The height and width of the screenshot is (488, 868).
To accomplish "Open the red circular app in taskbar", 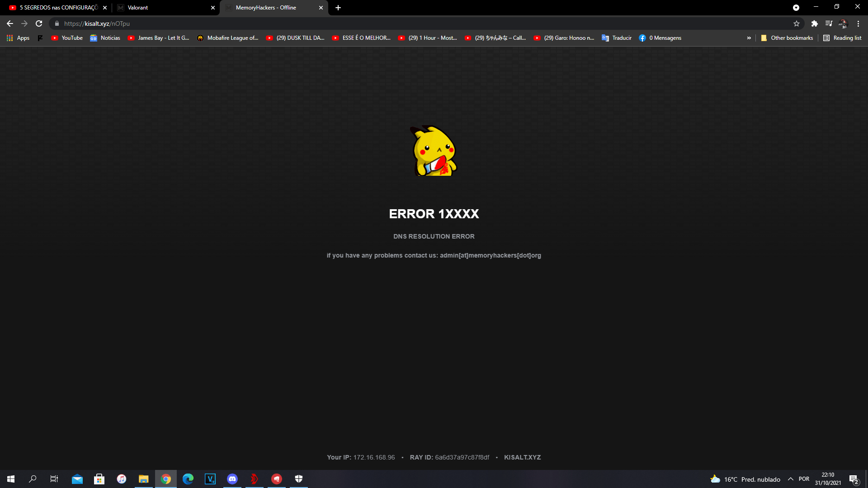I will coord(277,479).
